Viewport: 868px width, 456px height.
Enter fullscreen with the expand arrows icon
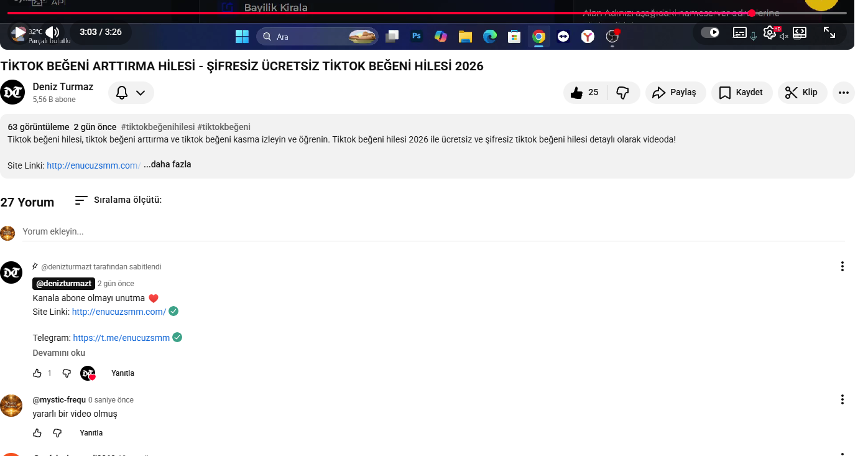[829, 32]
